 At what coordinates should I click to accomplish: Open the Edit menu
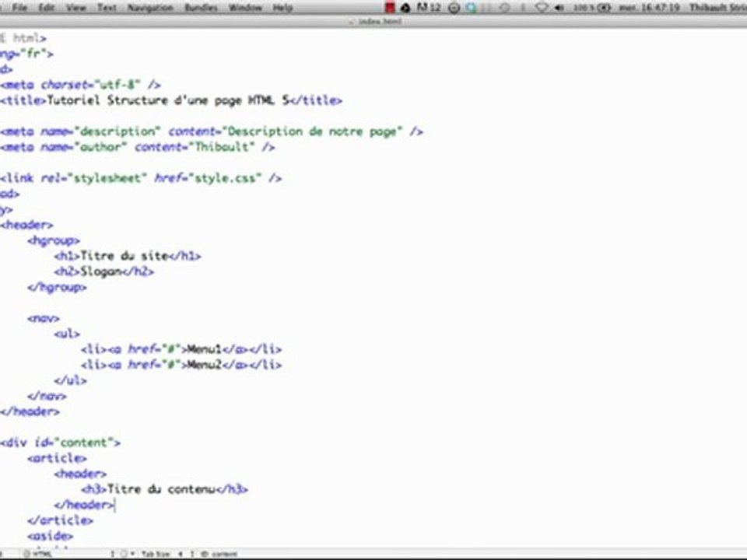(x=46, y=8)
